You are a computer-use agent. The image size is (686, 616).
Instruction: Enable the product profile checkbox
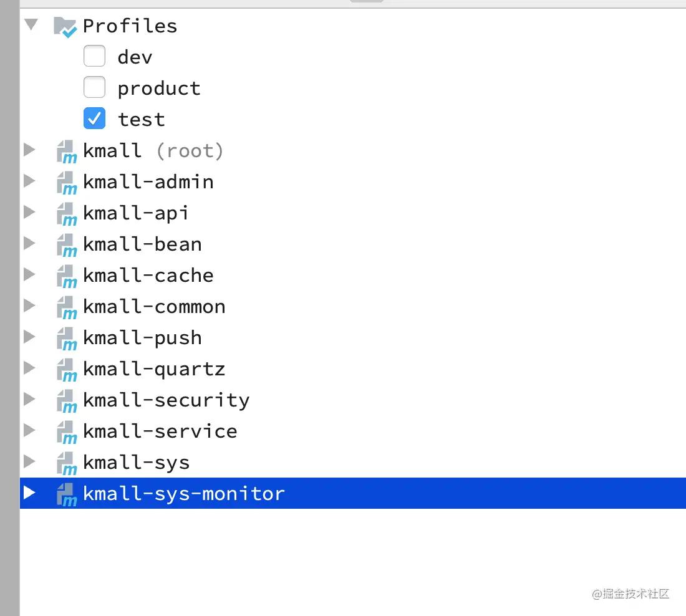94,87
